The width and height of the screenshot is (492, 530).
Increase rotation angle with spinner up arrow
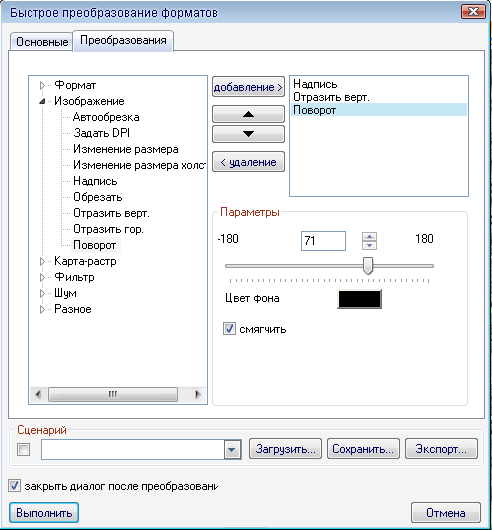pyautogui.click(x=369, y=237)
